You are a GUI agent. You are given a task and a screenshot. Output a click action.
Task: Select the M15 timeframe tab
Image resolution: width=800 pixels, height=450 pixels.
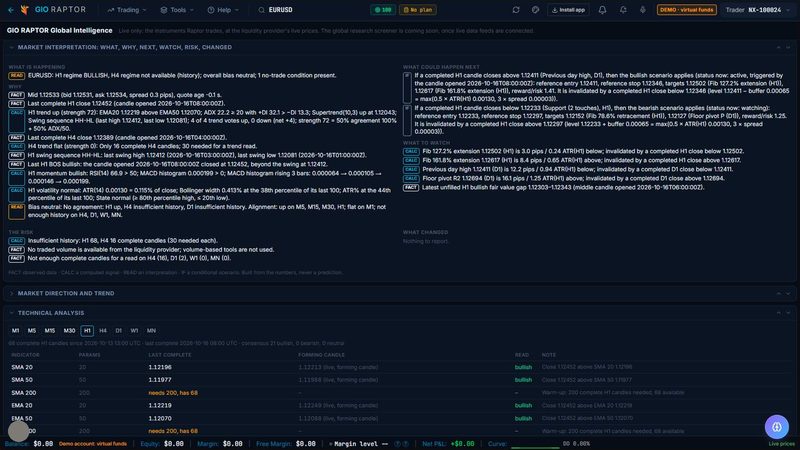pos(49,331)
